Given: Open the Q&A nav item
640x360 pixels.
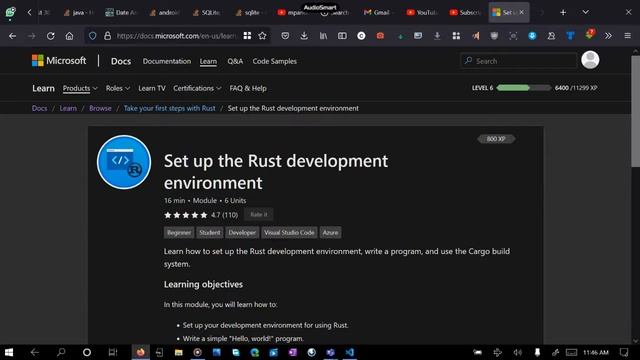Looking at the screenshot, I should (235, 61).
